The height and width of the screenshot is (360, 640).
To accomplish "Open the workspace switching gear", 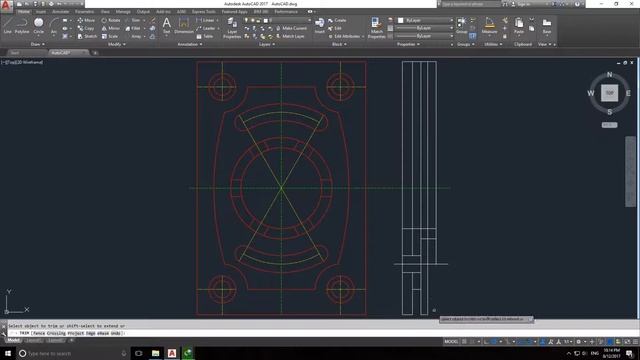I will 578,342.
